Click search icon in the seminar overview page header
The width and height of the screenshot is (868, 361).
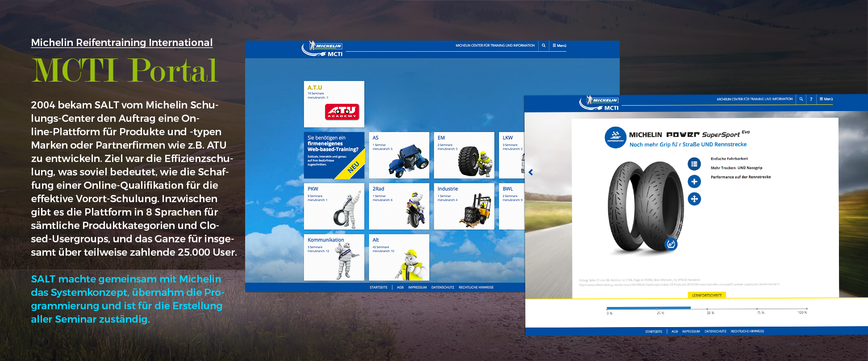click(543, 46)
